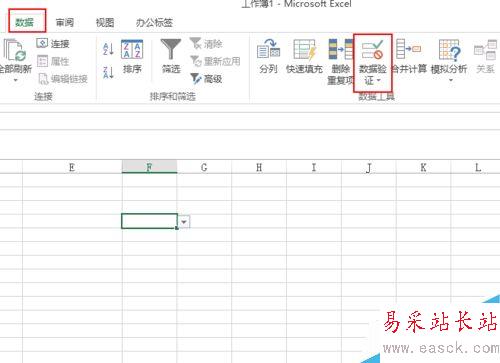
Task: Click the 属性 properties item
Action: click(53, 61)
